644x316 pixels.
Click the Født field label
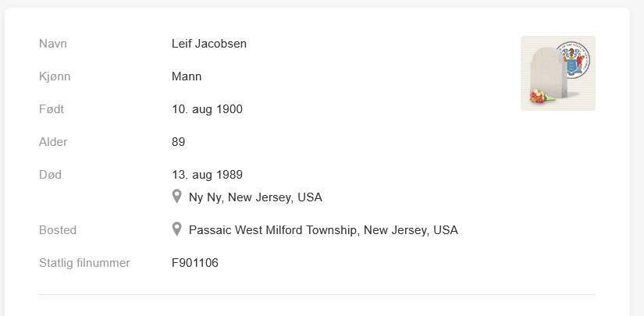[x=52, y=109]
